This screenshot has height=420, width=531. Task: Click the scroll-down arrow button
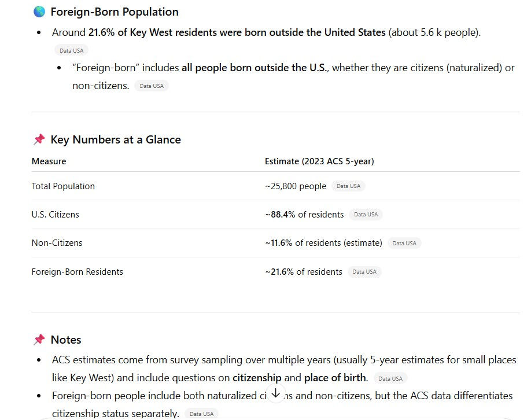tap(276, 394)
